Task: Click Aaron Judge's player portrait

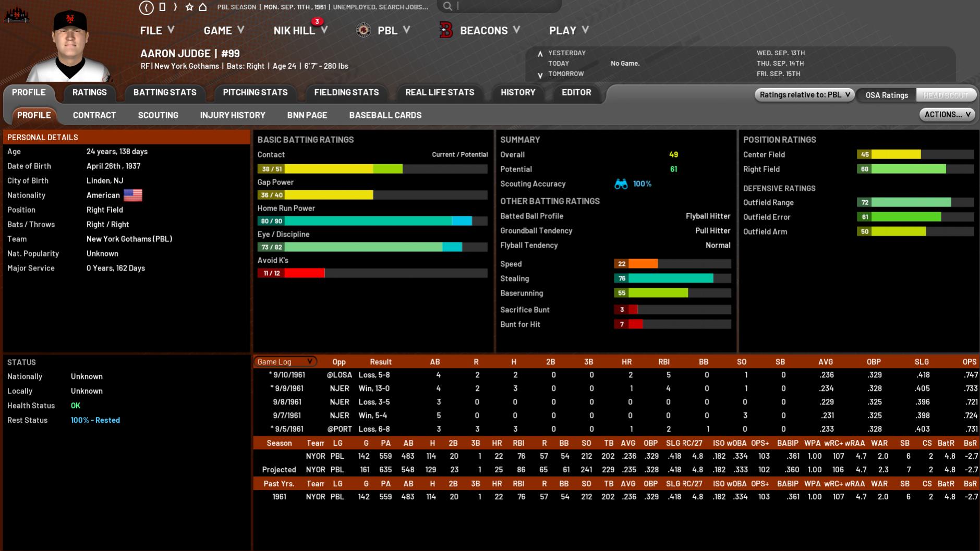Action: tap(69, 46)
